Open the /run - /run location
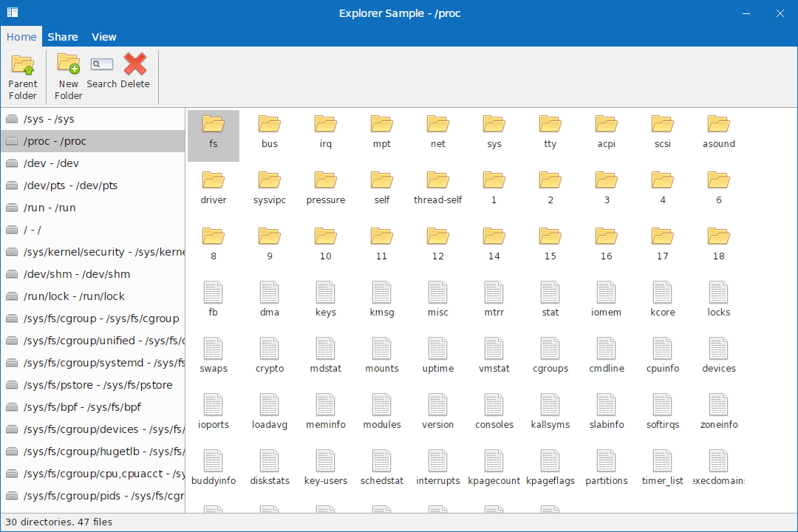The image size is (798, 532). [92, 208]
